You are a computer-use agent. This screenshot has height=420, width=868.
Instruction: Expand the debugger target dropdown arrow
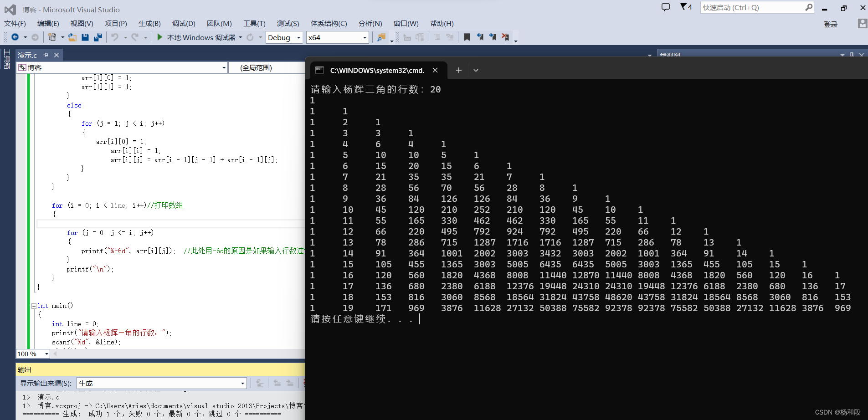[240, 37]
